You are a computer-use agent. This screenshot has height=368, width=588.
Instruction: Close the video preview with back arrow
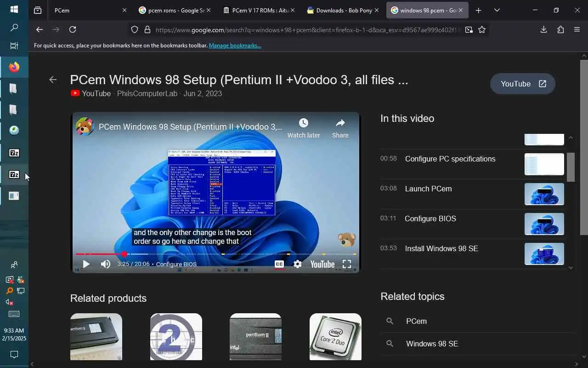53,80
